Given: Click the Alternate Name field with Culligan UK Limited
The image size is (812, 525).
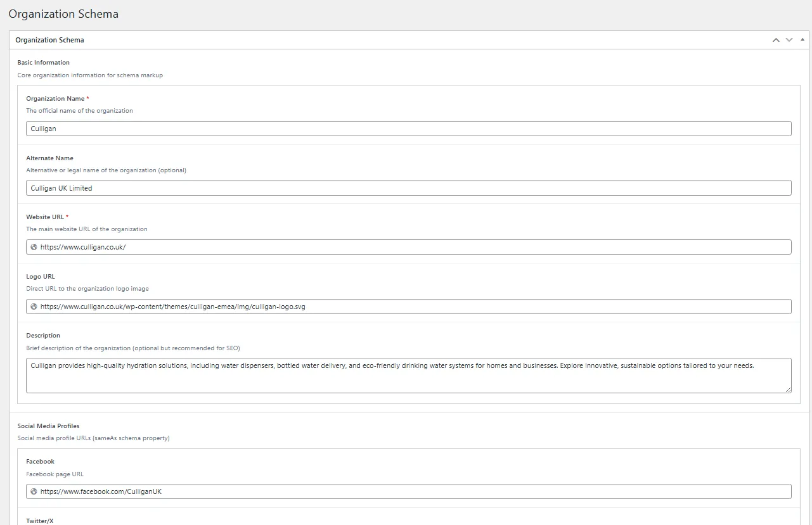Looking at the screenshot, I should tap(408, 188).
